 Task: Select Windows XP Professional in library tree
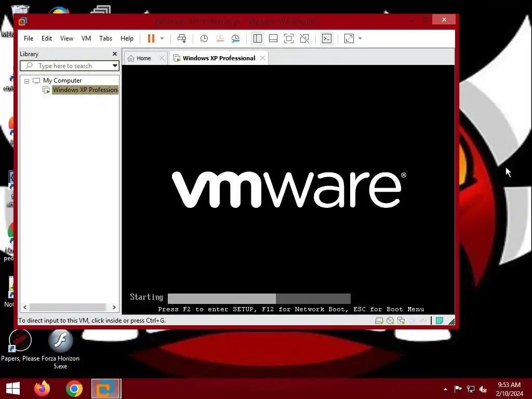pyautogui.click(x=86, y=90)
